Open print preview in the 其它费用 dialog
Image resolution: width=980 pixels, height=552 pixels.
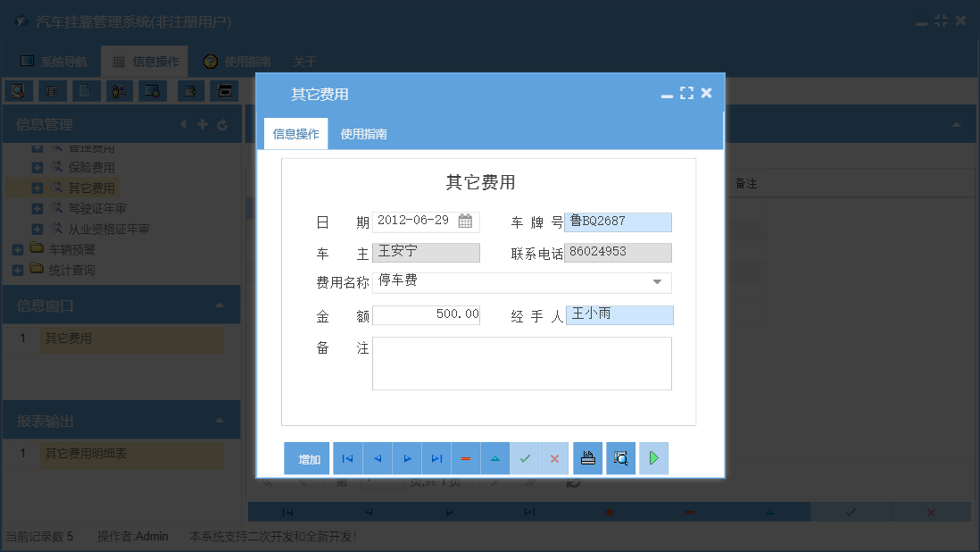[x=620, y=457]
